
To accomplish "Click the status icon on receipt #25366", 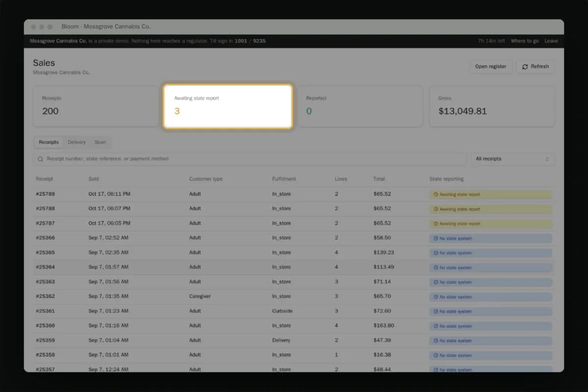I will click(x=436, y=238).
